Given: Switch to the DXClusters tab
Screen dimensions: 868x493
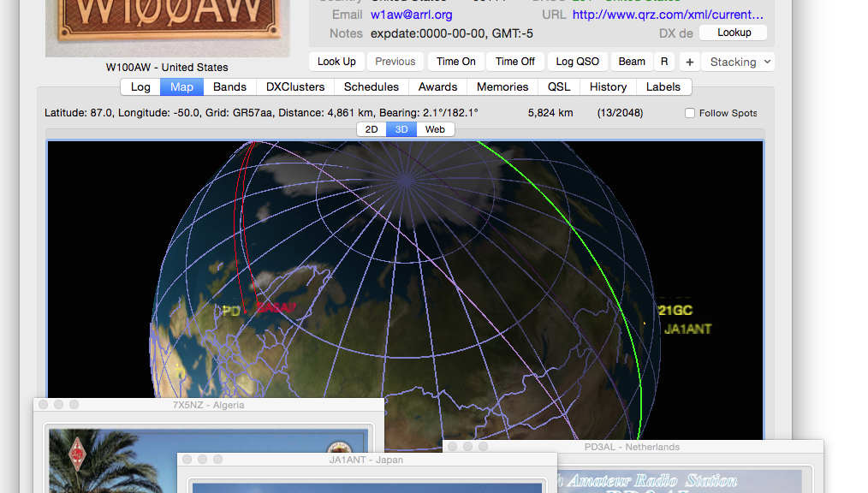Looking at the screenshot, I should [295, 86].
